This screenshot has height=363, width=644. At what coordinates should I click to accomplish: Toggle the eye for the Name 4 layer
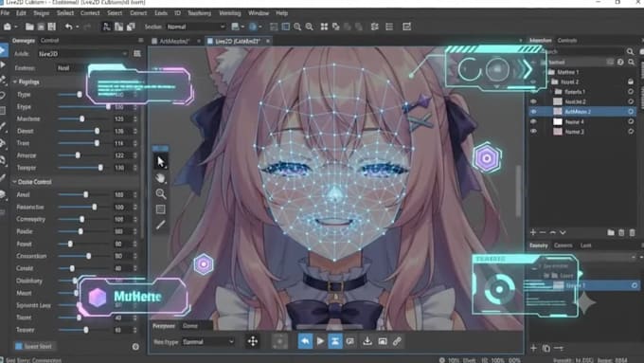click(x=533, y=121)
